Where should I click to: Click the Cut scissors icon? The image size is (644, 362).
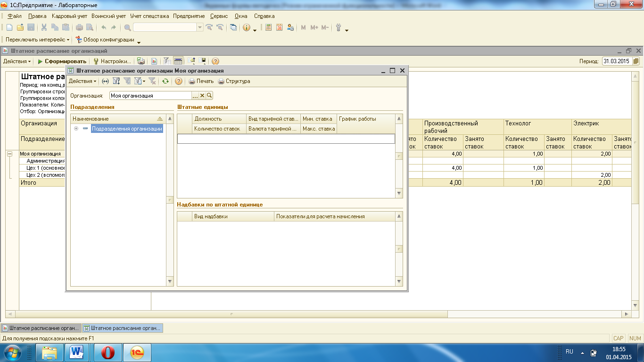(x=44, y=27)
